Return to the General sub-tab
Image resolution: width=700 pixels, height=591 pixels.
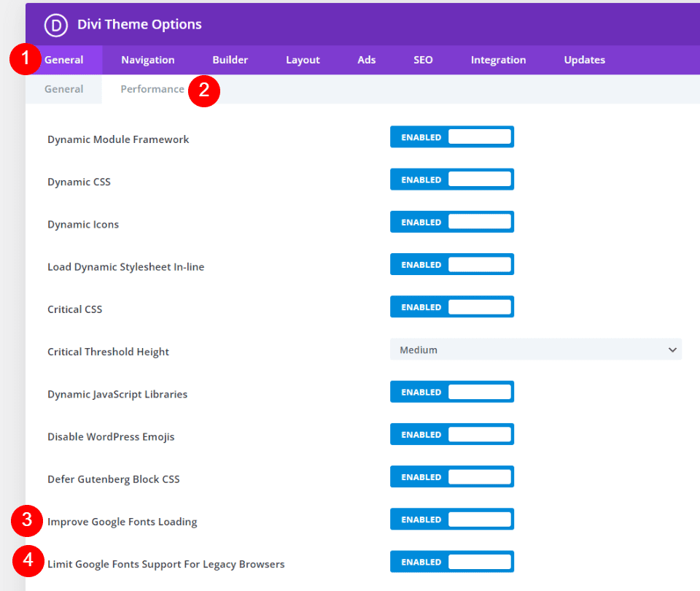63,88
